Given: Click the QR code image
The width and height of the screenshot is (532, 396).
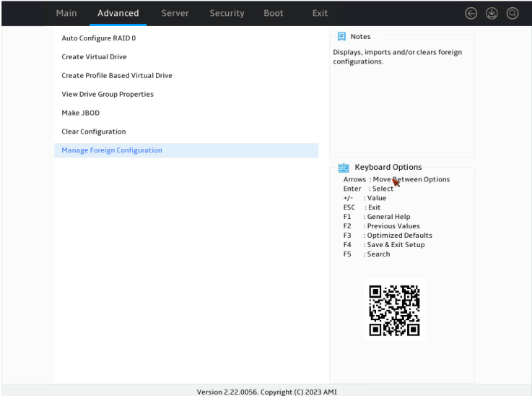Looking at the screenshot, I should (x=395, y=310).
